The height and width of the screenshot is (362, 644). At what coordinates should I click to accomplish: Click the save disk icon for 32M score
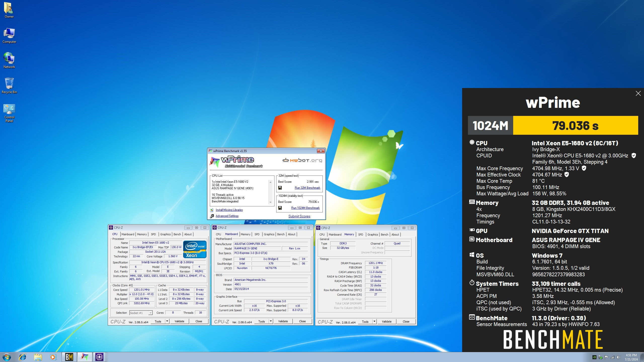(280, 188)
